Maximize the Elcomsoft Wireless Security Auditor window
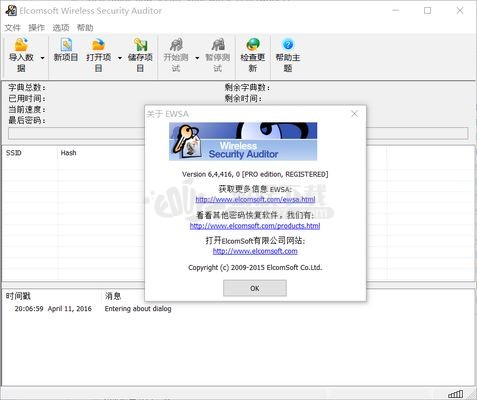Viewport: 477px width, 400px height. [427, 11]
